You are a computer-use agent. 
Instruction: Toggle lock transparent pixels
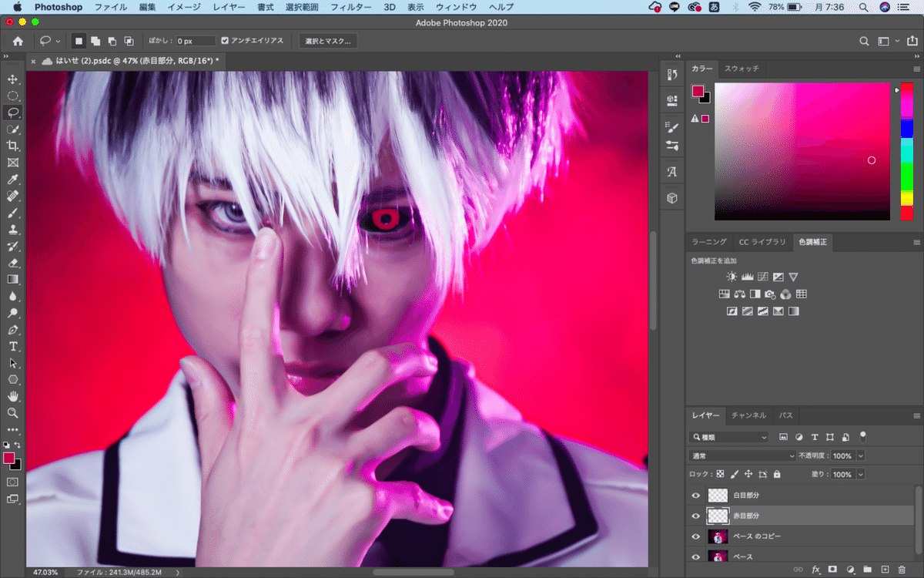[720, 475]
